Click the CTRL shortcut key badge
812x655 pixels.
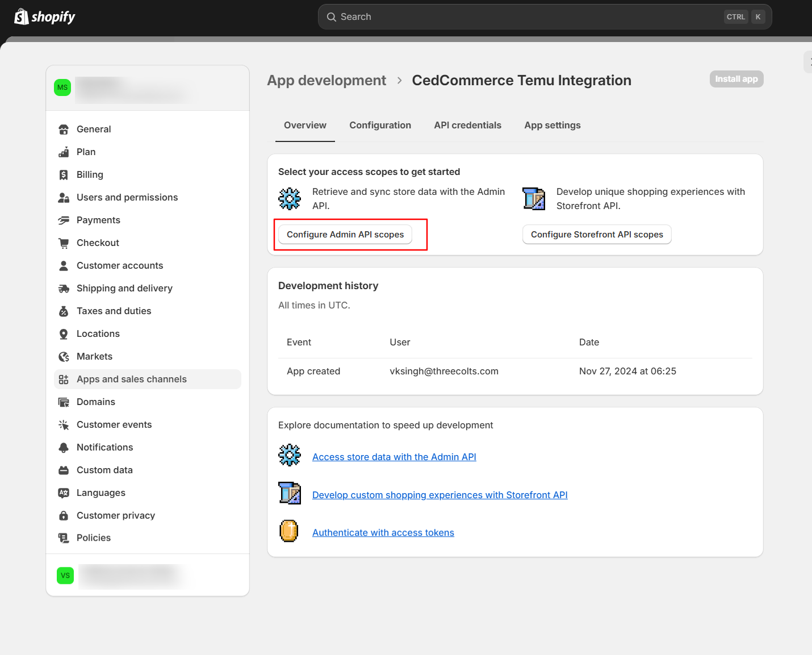[735, 17]
